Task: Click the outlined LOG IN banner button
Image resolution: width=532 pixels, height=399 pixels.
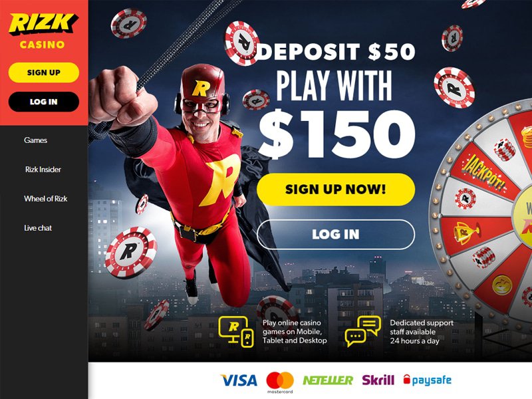Action: click(336, 235)
